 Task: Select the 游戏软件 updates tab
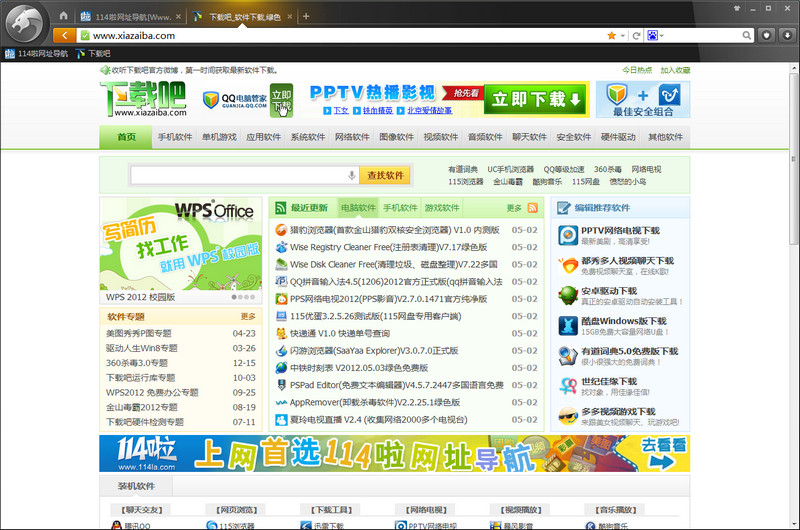pyautogui.click(x=442, y=208)
